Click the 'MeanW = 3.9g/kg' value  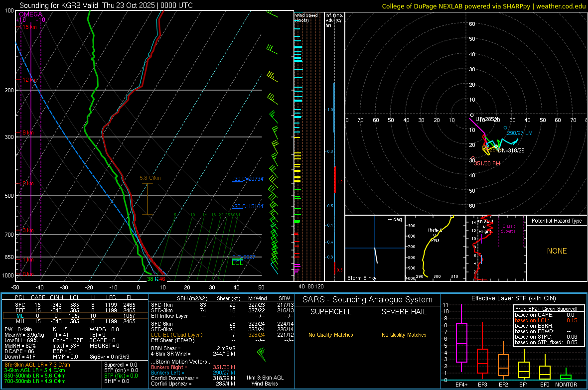pyautogui.click(x=24, y=335)
